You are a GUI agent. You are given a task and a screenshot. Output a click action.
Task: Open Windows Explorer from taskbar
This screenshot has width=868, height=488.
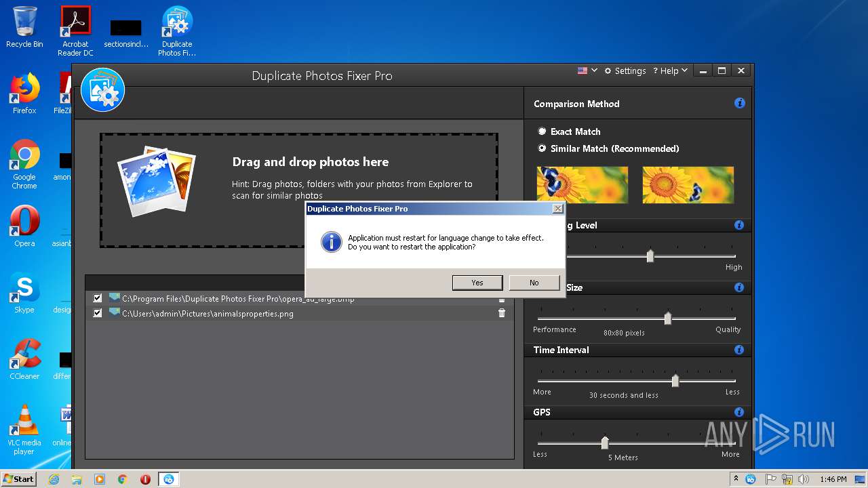(x=77, y=479)
